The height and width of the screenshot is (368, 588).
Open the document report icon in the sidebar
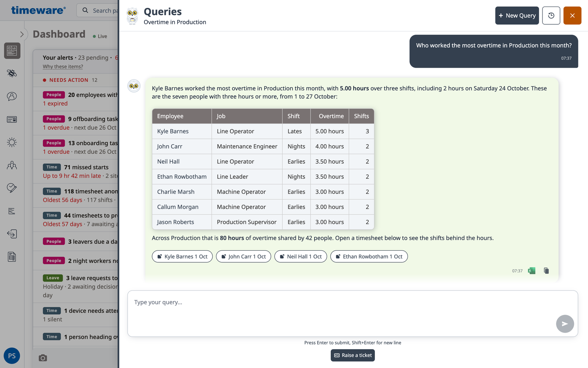pyautogui.click(x=12, y=257)
